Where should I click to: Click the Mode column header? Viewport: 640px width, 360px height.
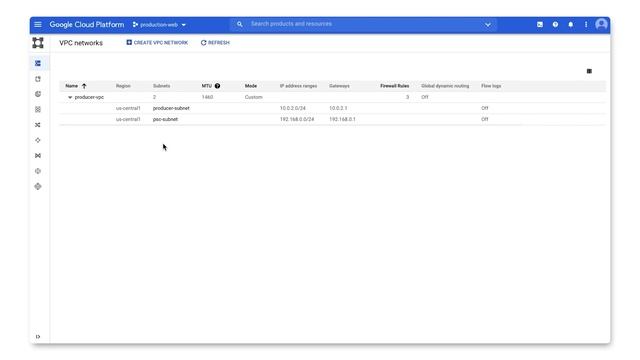pyautogui.click(x=251, y=86)
